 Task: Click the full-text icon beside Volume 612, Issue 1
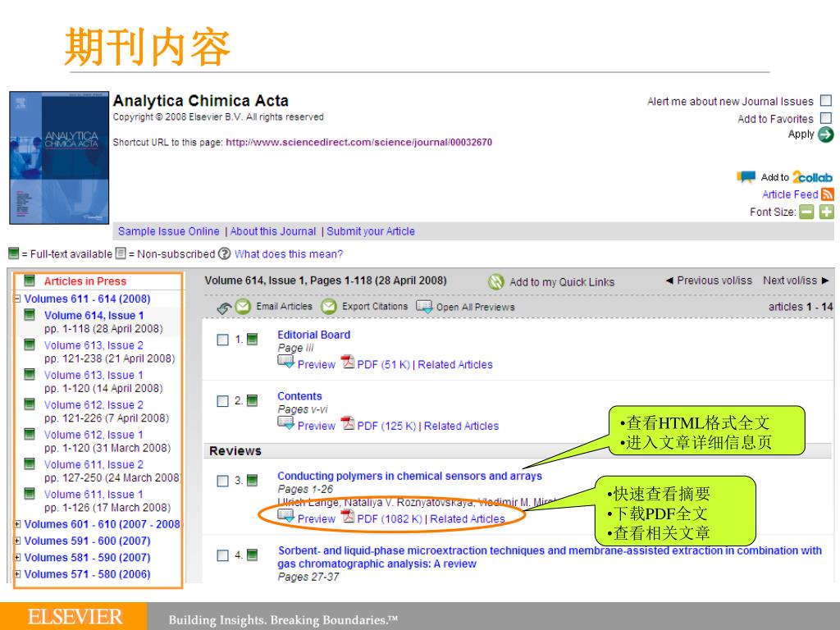(x=30, y=434)
